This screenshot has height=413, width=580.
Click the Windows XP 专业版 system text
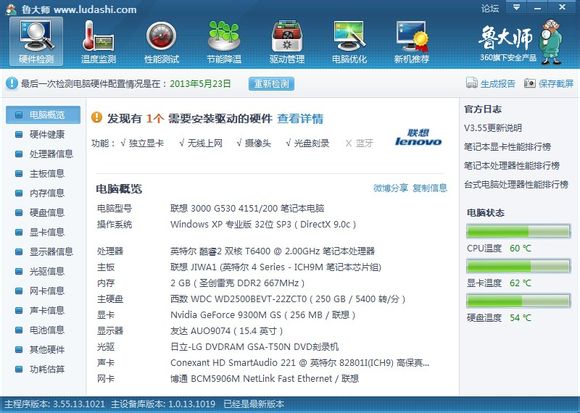coord(263,224)
